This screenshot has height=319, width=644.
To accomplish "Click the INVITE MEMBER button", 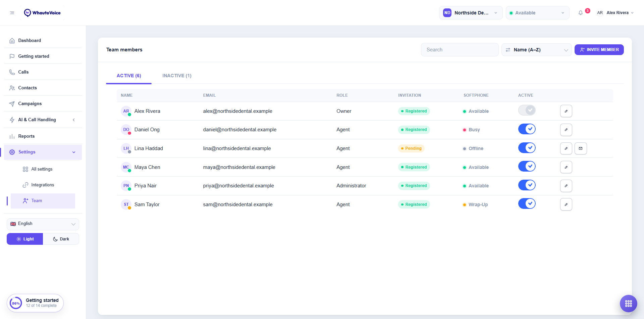I will (x=599, y=50).
